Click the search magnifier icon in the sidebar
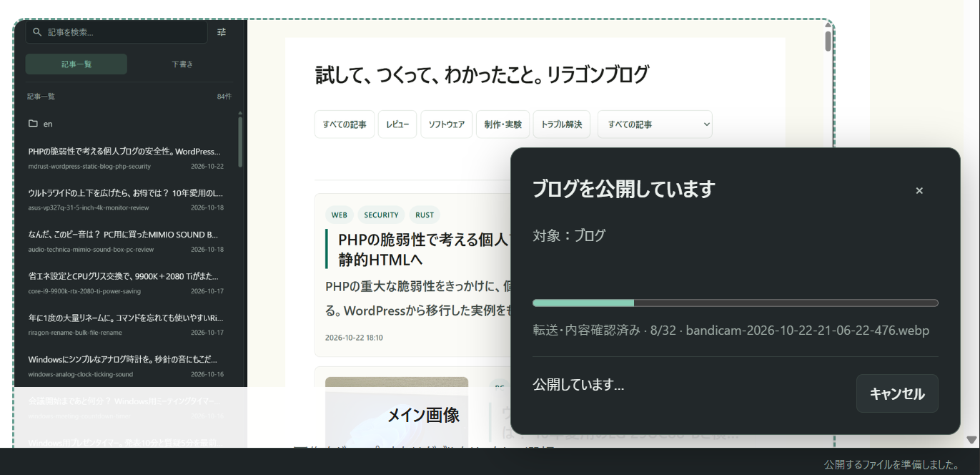The height and width of the screenshot is (475, 980). pos(37,32)
